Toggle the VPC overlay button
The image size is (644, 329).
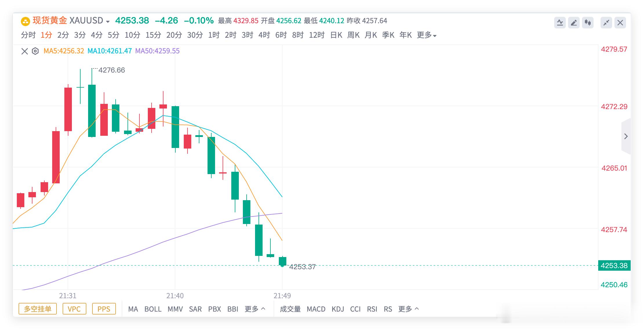point(74,309)
